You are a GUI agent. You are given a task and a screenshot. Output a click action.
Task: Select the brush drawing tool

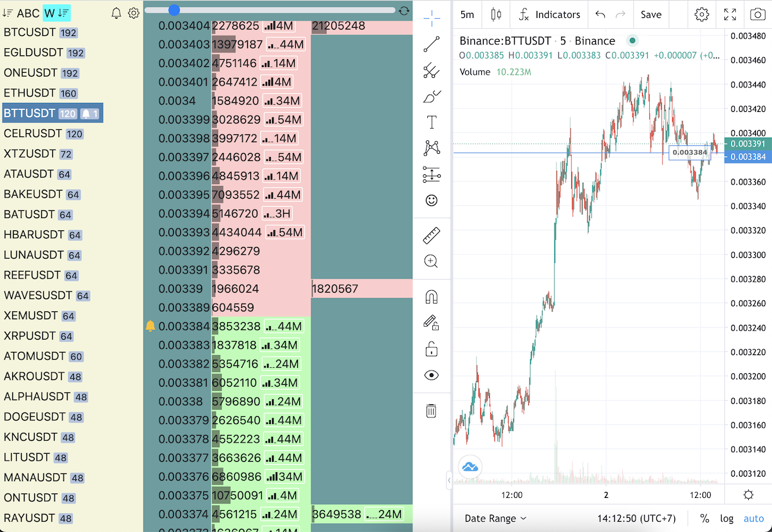[432, 96]
